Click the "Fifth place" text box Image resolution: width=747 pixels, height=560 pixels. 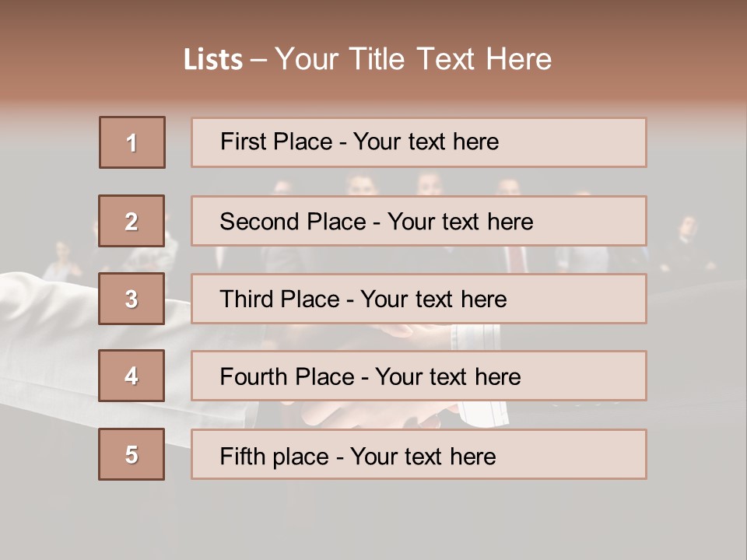[419, 454]
